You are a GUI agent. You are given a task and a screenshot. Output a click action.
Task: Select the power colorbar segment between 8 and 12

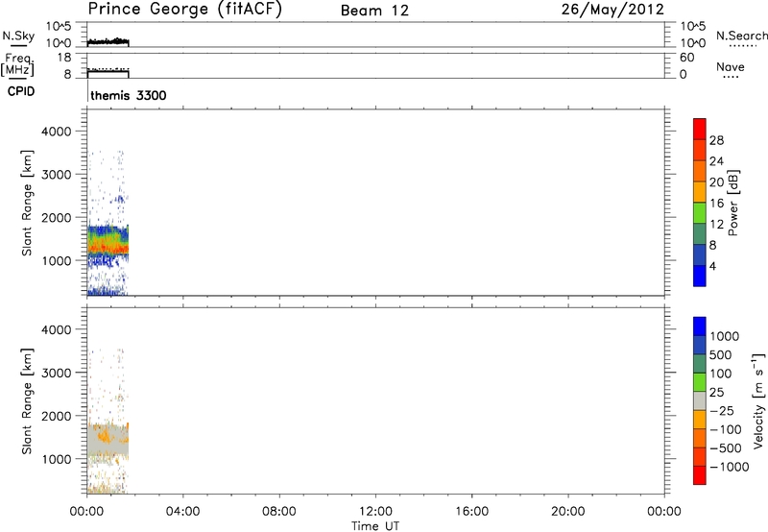click(x=700, y=234)
